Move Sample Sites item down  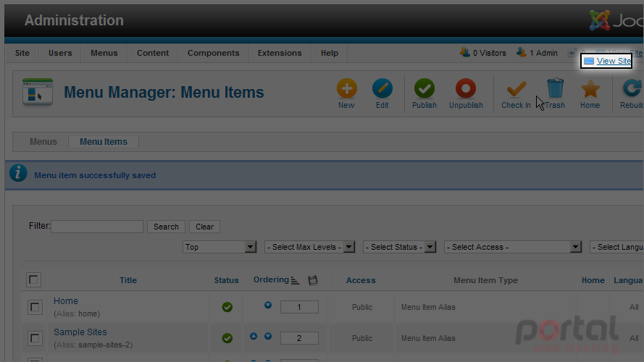pyautogui.click(x=268, y=336)
